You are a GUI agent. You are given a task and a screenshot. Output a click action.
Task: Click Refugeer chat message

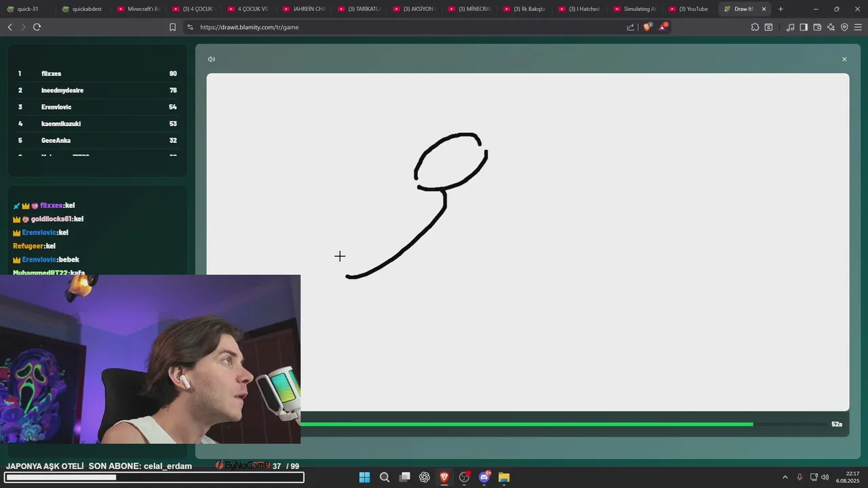coord(34,246)
